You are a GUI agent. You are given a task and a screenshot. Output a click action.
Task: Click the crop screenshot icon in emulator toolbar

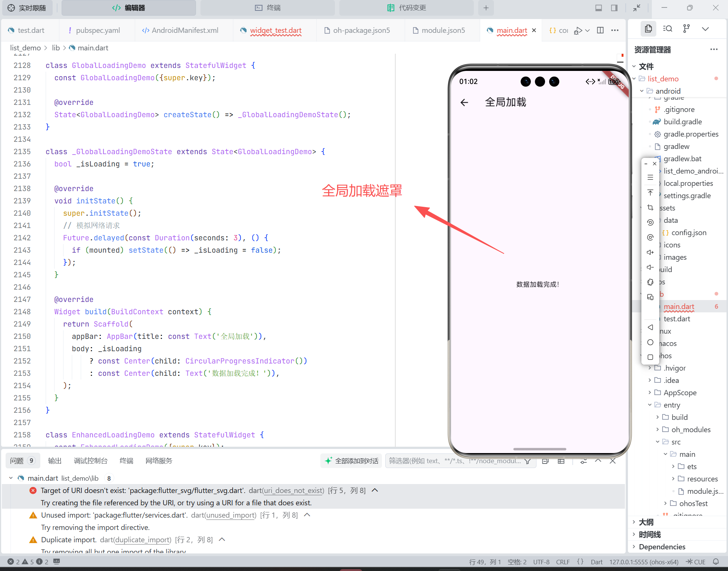[650, 208]
